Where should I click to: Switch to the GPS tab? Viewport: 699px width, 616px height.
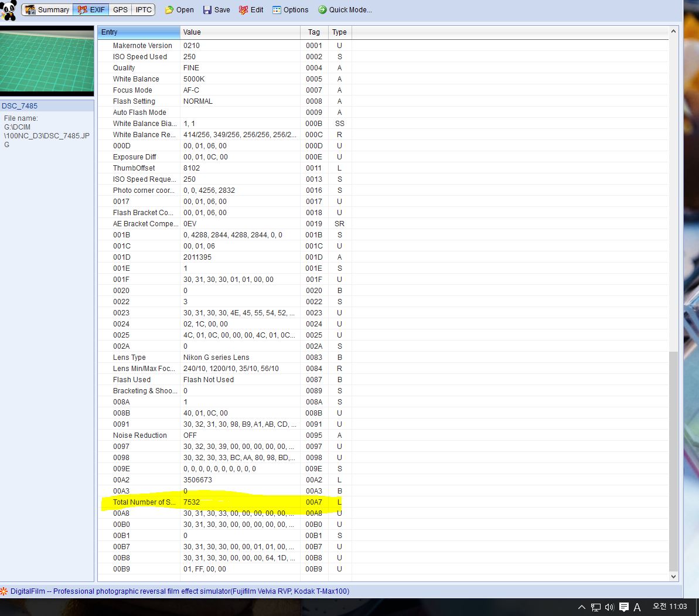click(120, 10)
